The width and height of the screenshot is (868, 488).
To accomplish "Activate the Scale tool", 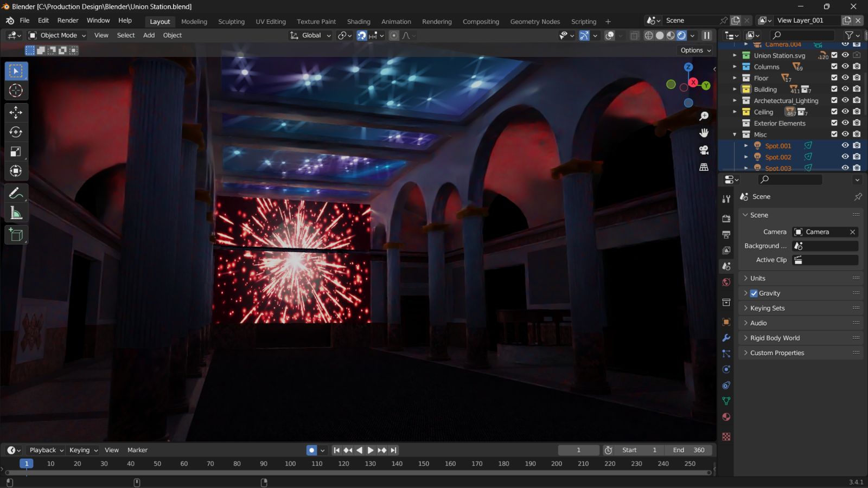I will [16, 152].
